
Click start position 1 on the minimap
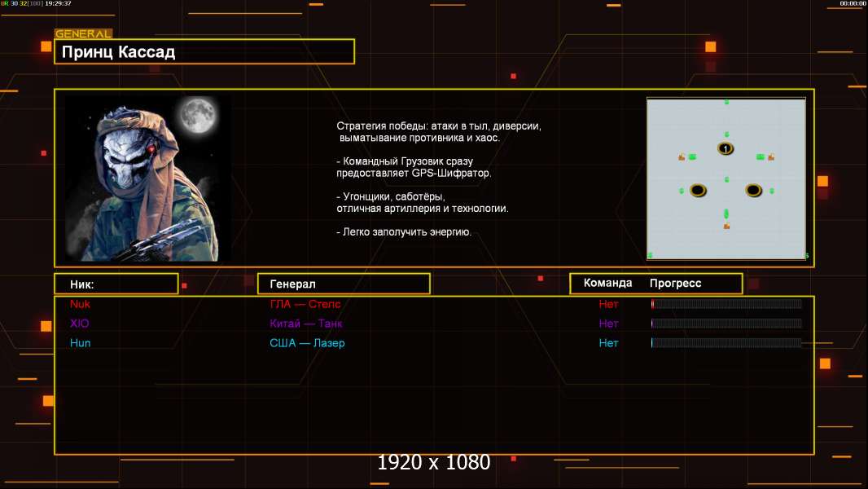[x=726, y=148]
